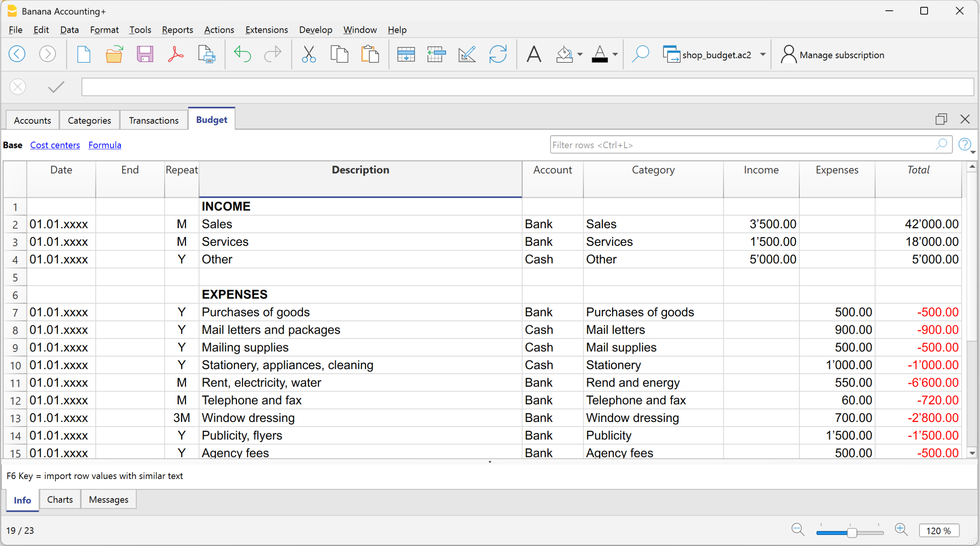Click the Manage subscription button
Viewport: 980px width, 546px height.
pyautogui.click(x=833, y=55)
